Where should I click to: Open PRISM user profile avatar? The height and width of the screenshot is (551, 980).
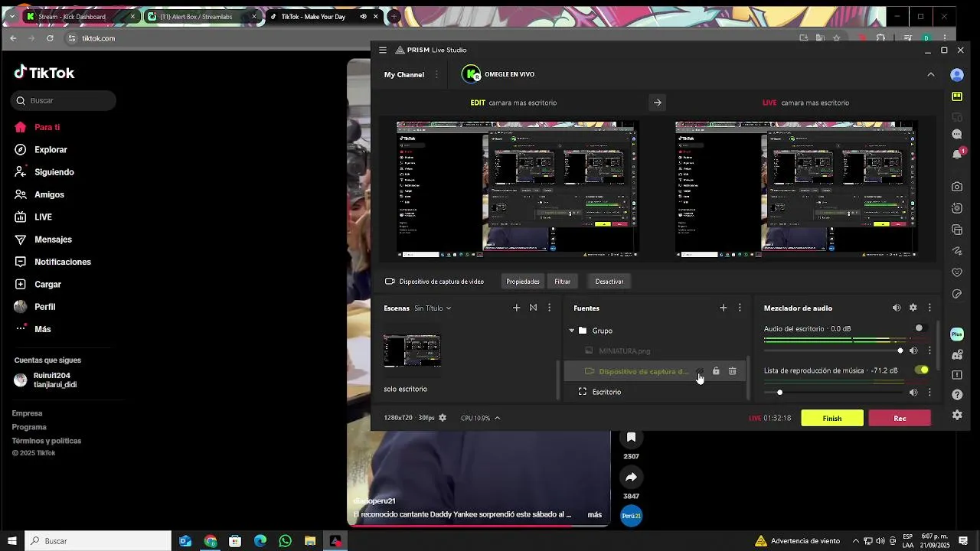point(957,75)
